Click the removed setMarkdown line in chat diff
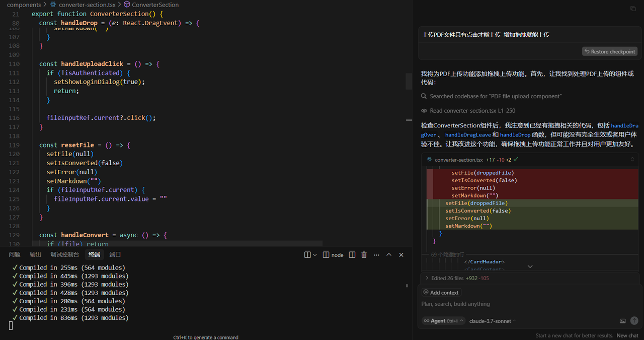 [533, 195]
